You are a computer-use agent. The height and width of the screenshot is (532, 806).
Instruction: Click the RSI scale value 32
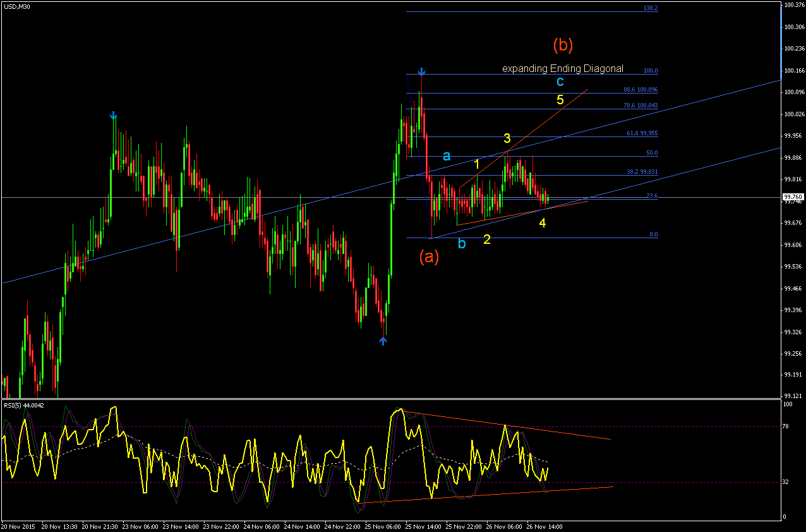pos(786,483)
